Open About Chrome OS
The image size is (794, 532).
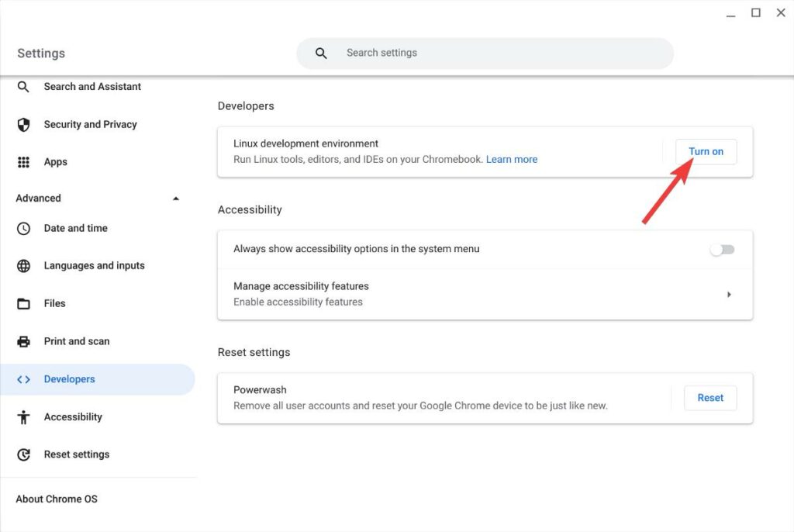[56, 499]
